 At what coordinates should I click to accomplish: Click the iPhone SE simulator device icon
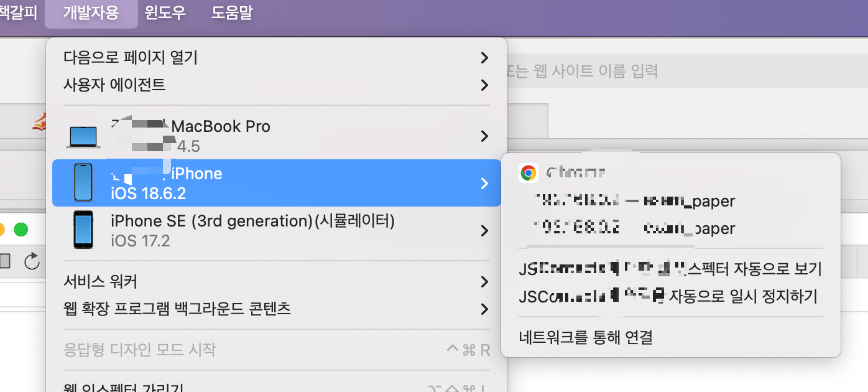83,230
